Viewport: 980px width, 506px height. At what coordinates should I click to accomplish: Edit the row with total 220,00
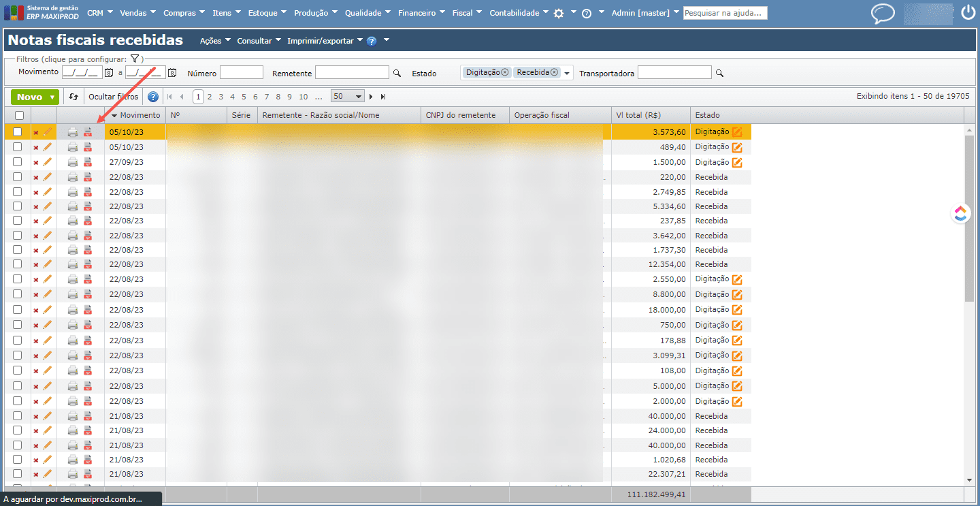click(47, 177)
